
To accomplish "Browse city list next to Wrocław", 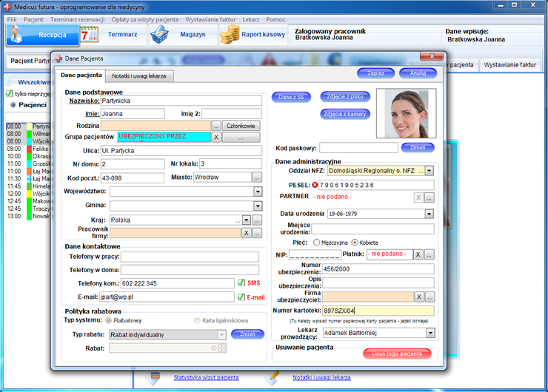I will point(257,178).
